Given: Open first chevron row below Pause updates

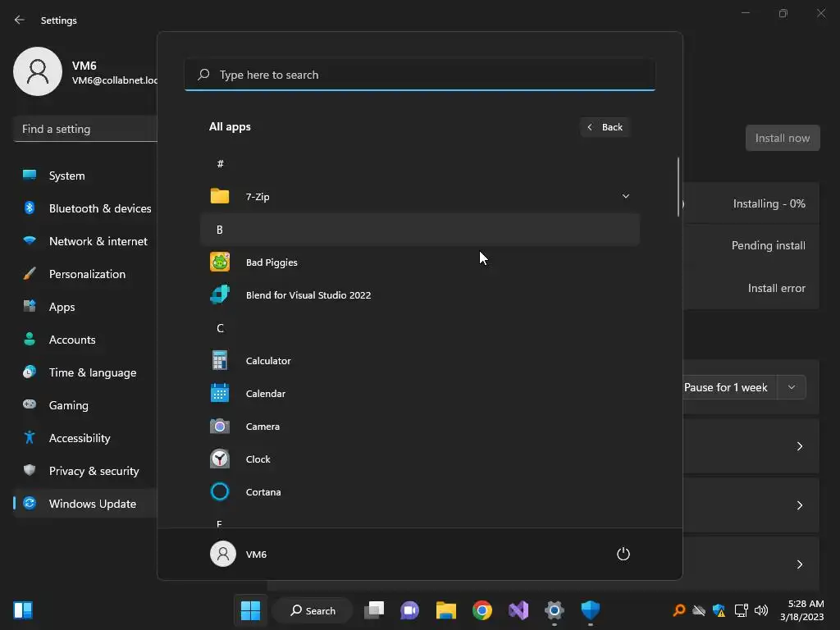Looking at the screenshot, I should point(799,446).
